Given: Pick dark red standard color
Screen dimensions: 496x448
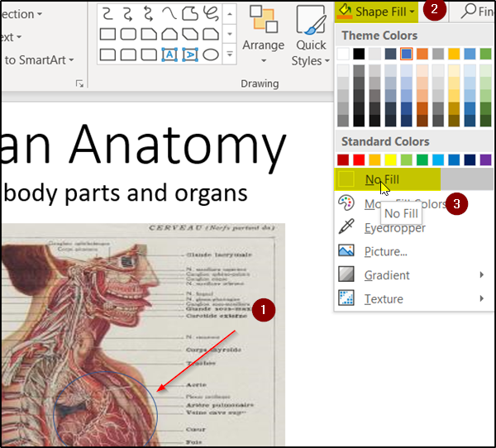Looking at the screenshot, I should click(x=343, y=160).
